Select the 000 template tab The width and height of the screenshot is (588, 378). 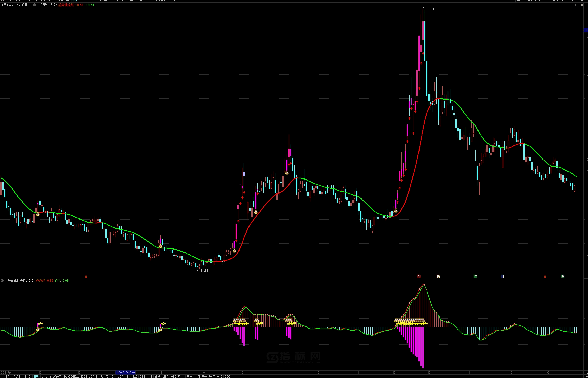coord(227,376)
